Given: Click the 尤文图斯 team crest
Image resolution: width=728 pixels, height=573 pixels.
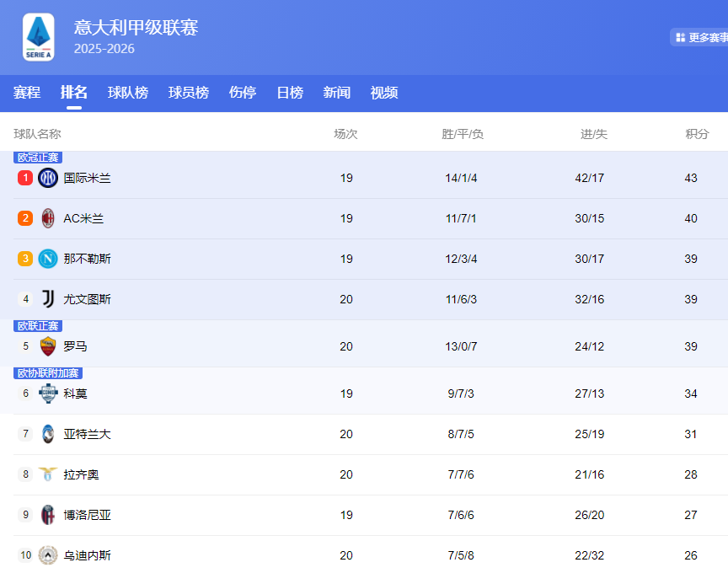Looking at the screenshot, I should coord(48,299).
